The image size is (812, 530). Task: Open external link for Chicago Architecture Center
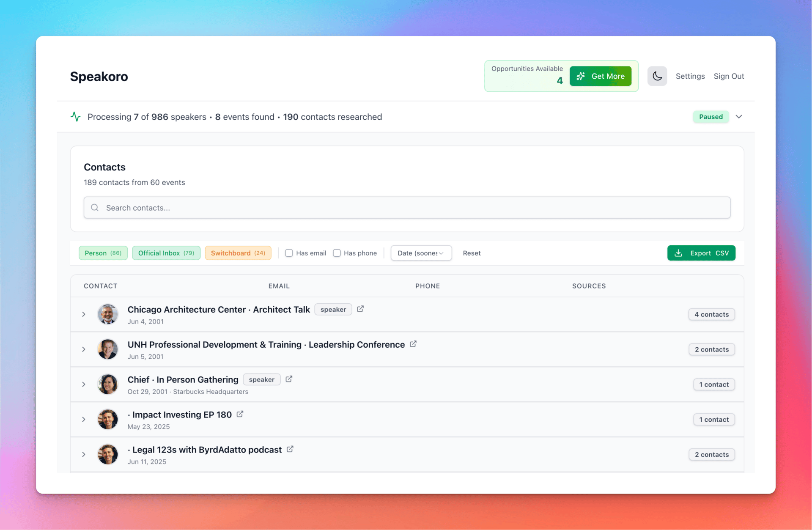360,309
